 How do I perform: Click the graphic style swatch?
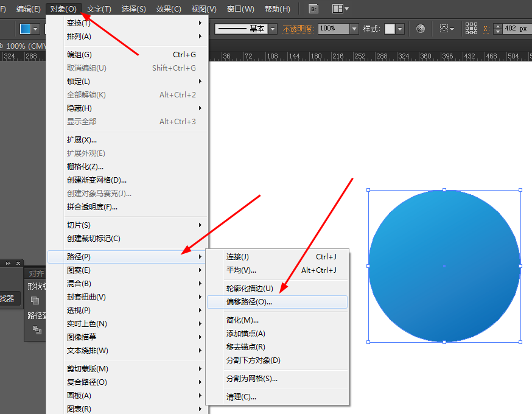390,29
